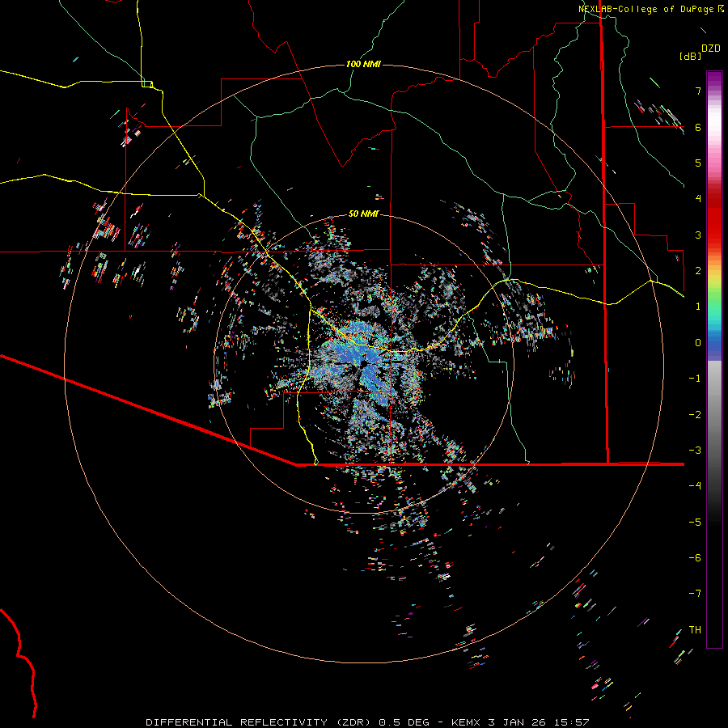Click the 1 value on the color scale
This screenshot has height=728, width=728.
click(x=698, y=307)
